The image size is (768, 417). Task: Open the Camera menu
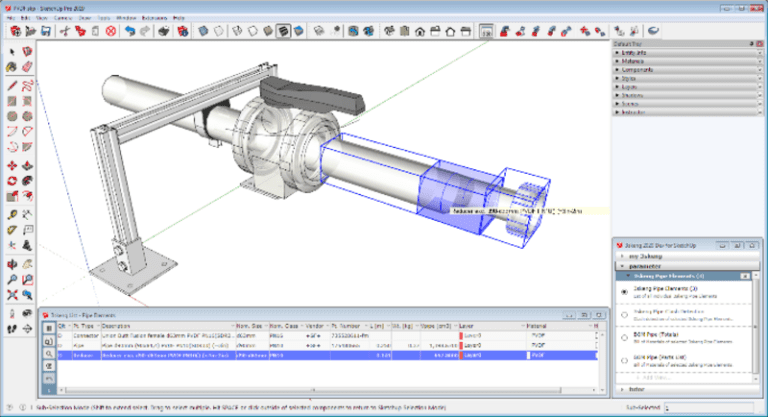[x=63, y=18]
